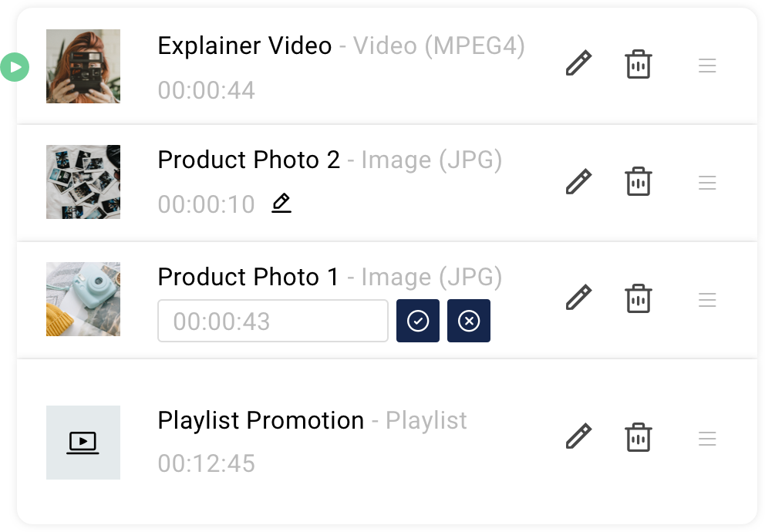This screenshot has width=765, height=532.
Task: Delete the Explainer Video item
Action: [638, 64]
